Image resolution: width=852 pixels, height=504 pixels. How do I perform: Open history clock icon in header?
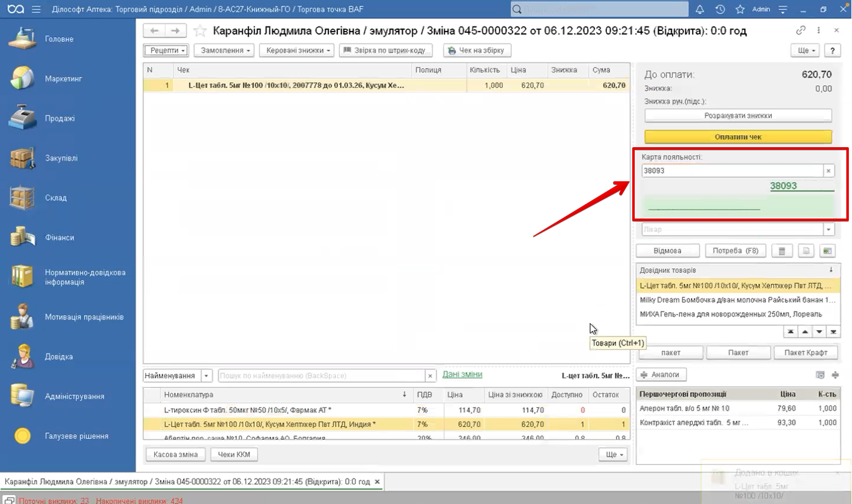[x=720, y=9]
